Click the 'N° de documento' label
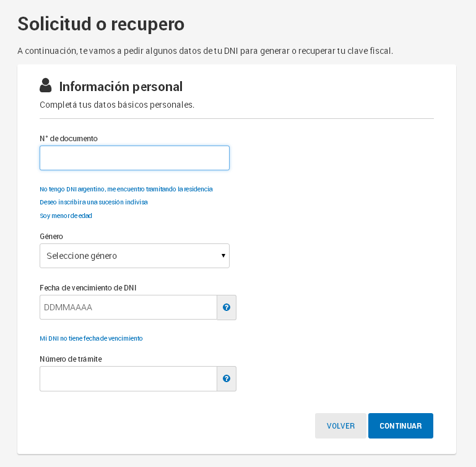 click(x=69, y=139)
